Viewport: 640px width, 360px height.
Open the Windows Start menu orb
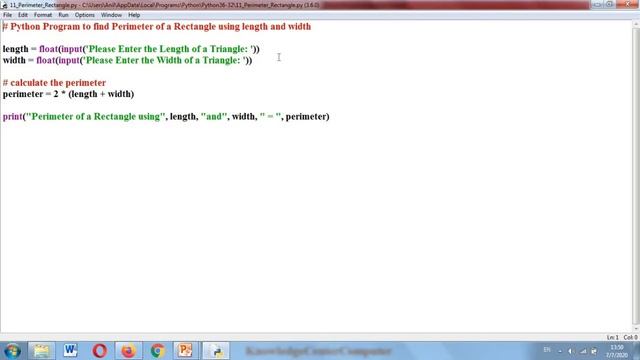click(x=13, y=351)
